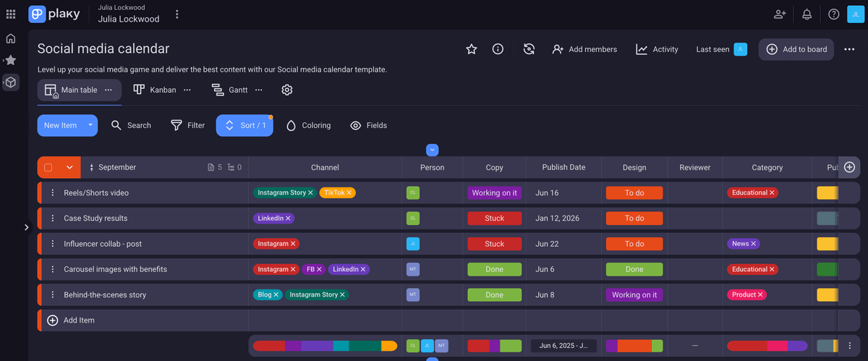
Task: Open the apps grid launcher
Action: tap(11, 14)
